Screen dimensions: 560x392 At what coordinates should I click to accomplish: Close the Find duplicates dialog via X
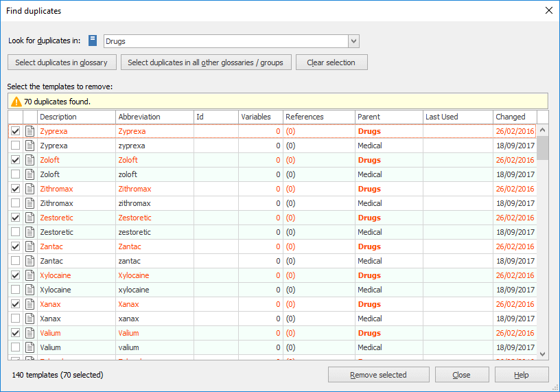pyautogui.click(x=549, y=10)
